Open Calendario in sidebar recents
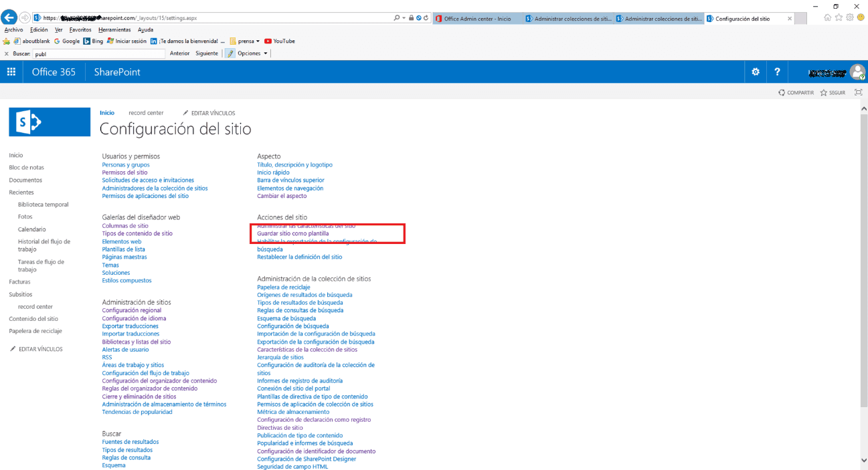This screenshot has height=470, width=868. coord(32,229)
